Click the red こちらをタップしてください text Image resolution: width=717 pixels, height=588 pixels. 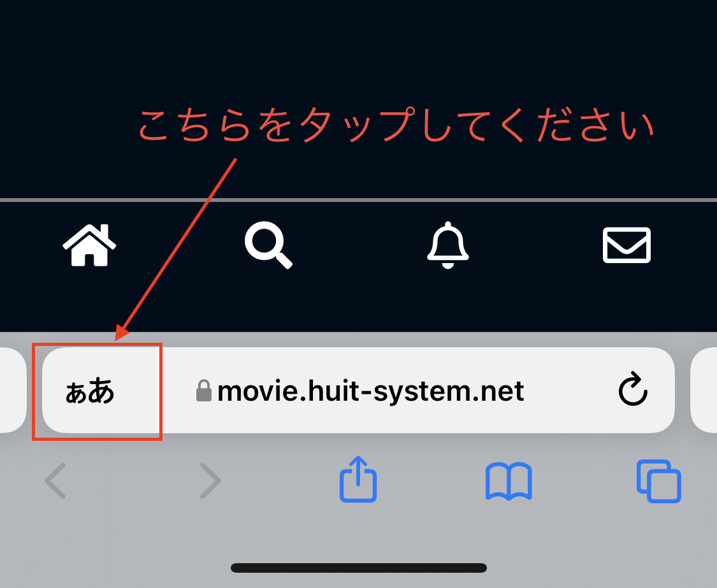pyautogui.click(x=396, y=125)
